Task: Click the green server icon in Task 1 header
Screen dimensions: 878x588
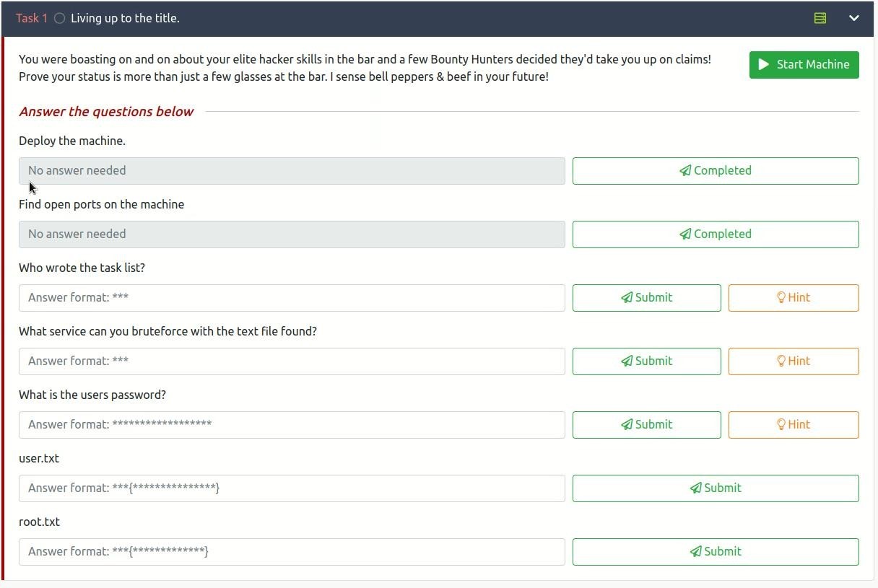Action: [x=820, y=18]
